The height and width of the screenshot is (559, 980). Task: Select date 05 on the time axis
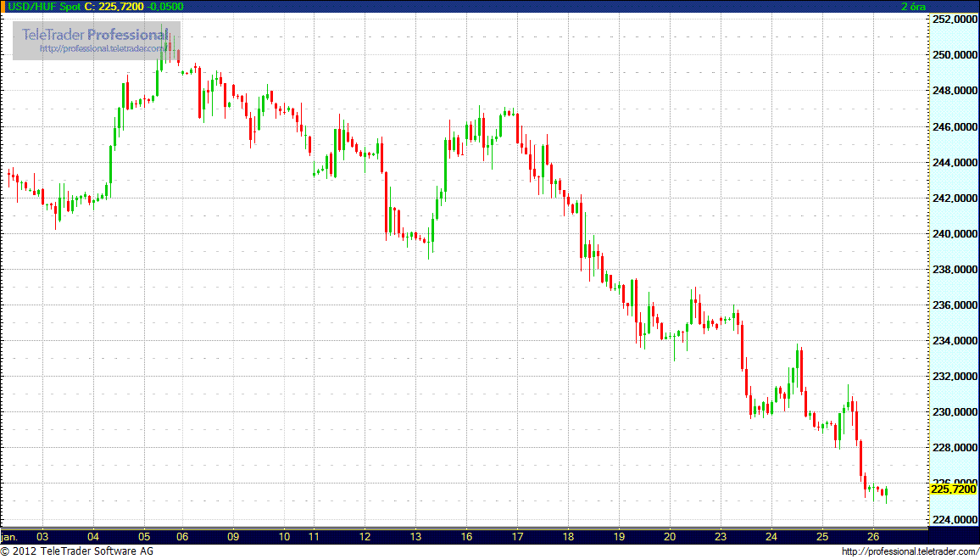point(143,537)
